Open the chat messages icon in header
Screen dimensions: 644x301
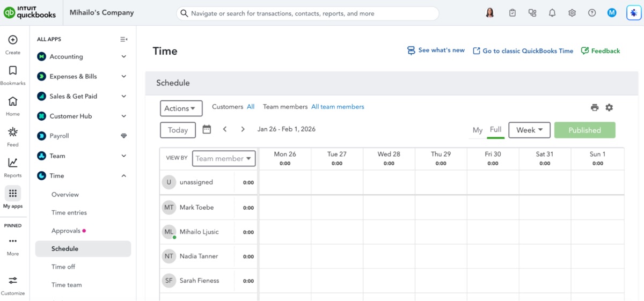coord(532,13)
